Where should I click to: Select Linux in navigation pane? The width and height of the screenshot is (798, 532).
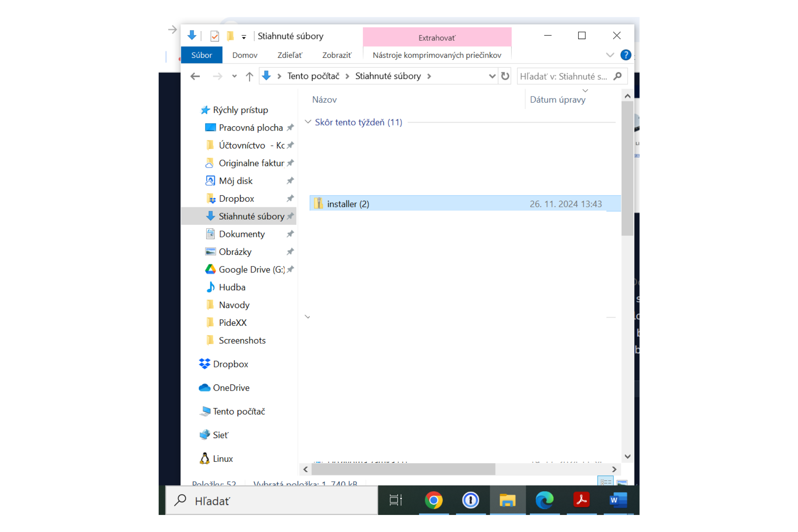pyautogui.click(x=222, y=458)
